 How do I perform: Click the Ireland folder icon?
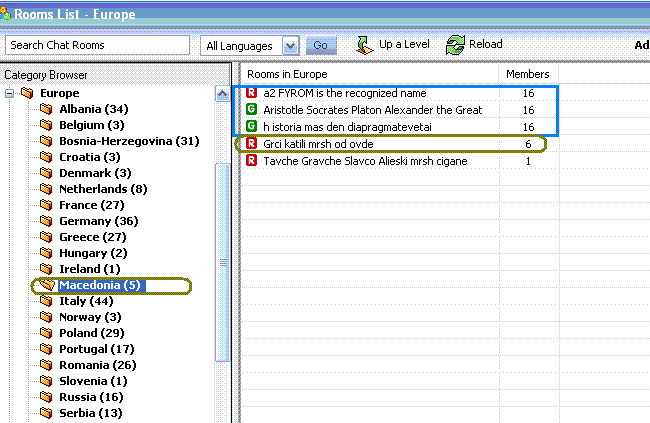pyautogui.click(x=46, y=269)
